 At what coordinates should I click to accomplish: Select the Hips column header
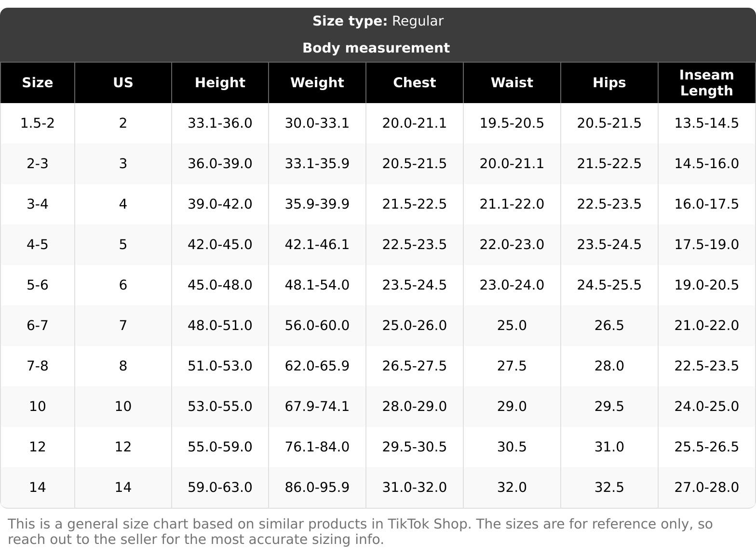(609, 83)
